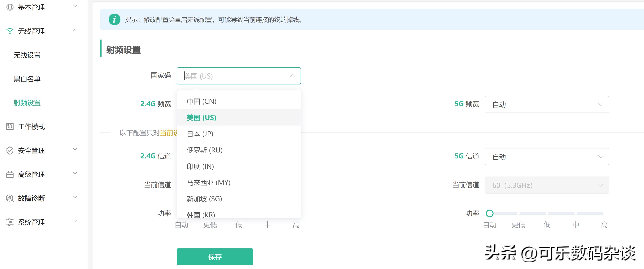Go to the 黑白名单 page
Viewport: 644px width, 269px height.
pos(27,79)
